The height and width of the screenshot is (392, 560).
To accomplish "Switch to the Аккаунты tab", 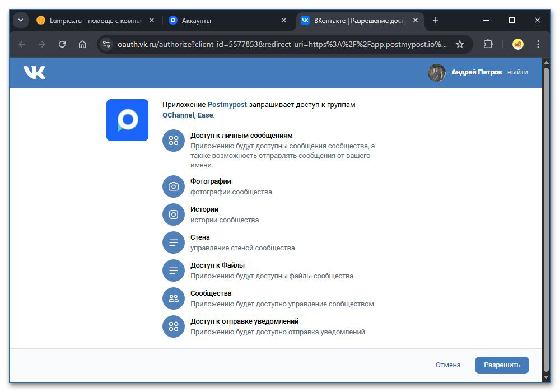I will [x=227, y=21].
